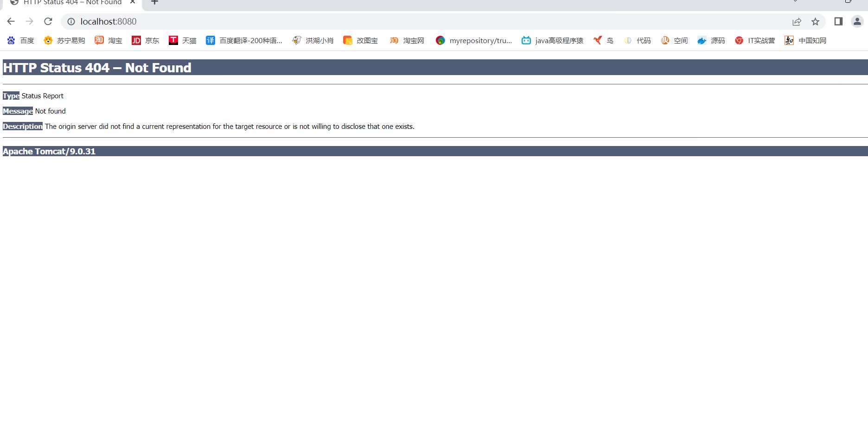Image resolution: width=868 pixels, height=445 pixels.
Task: Open the IT实战营 bookmark
Action: [x=755, y=40]
